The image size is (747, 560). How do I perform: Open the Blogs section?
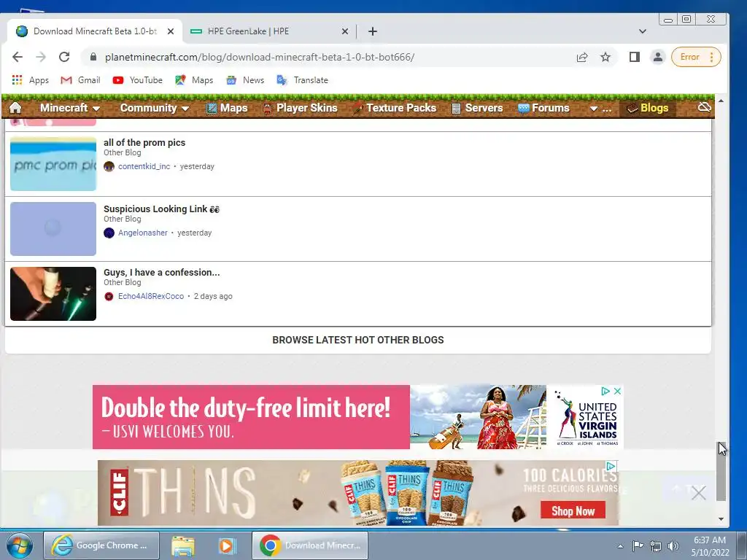click(648, 108)
